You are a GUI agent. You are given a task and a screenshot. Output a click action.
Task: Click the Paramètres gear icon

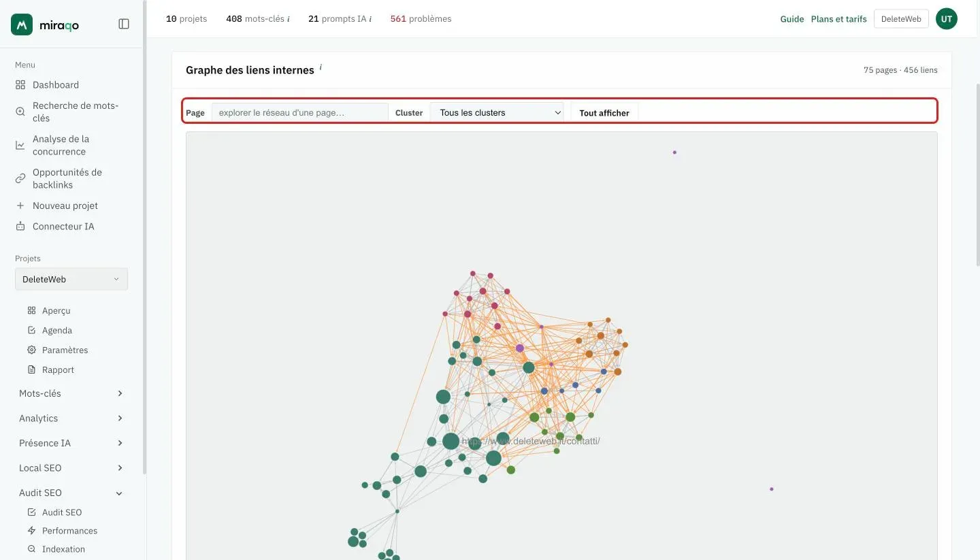point(31,350)
